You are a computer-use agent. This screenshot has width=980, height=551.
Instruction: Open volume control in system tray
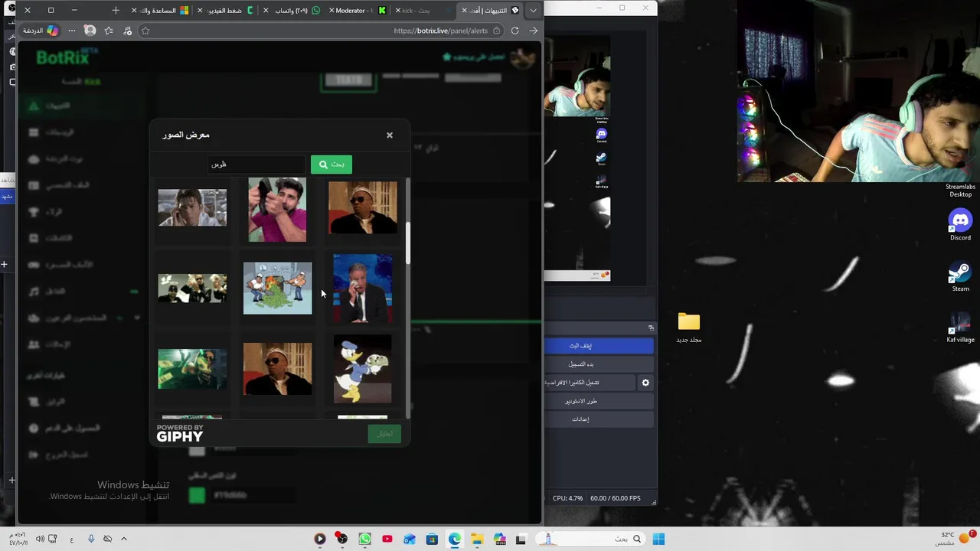pos(40,539)
